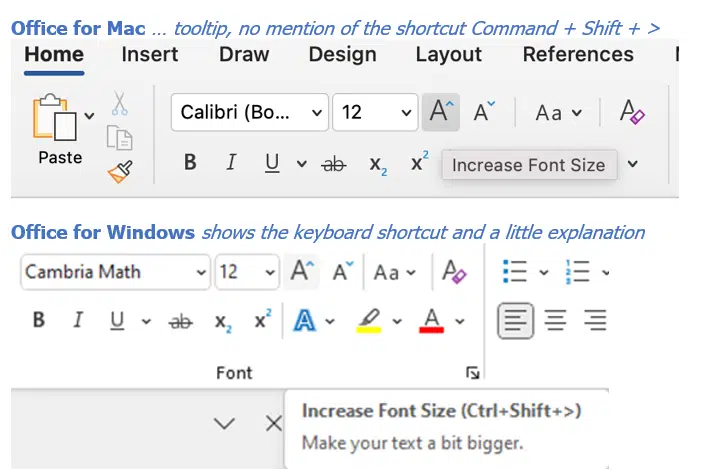The image size is (703, 470).
Task: Align text left
Action: [516, 321]
